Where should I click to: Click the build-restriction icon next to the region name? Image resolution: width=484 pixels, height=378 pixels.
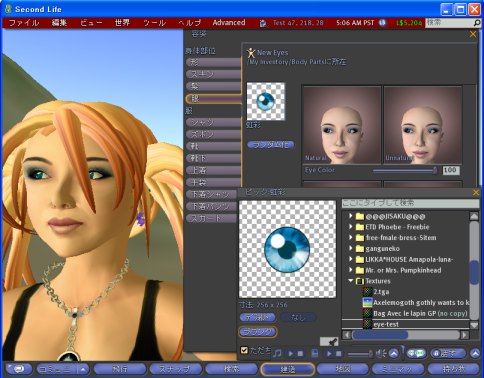tap(263, 23)
